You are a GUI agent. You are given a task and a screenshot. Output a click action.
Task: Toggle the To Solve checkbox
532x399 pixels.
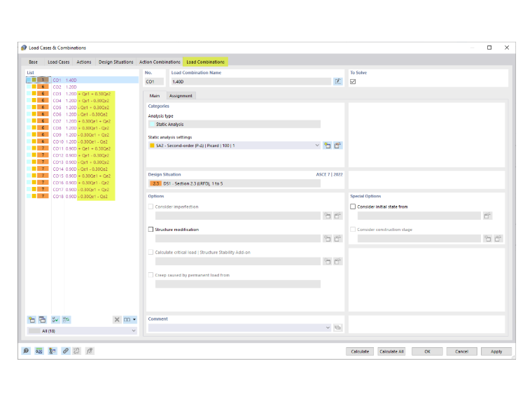[353, 81]
